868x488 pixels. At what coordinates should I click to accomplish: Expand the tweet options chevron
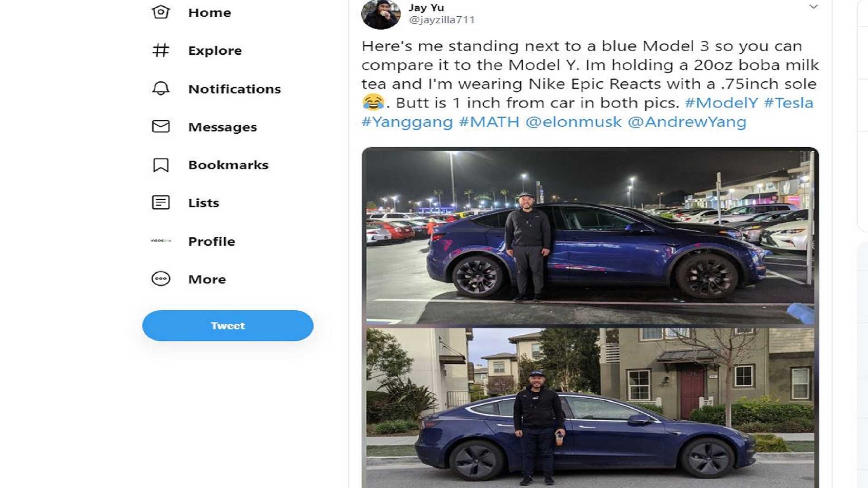point(813,7)
